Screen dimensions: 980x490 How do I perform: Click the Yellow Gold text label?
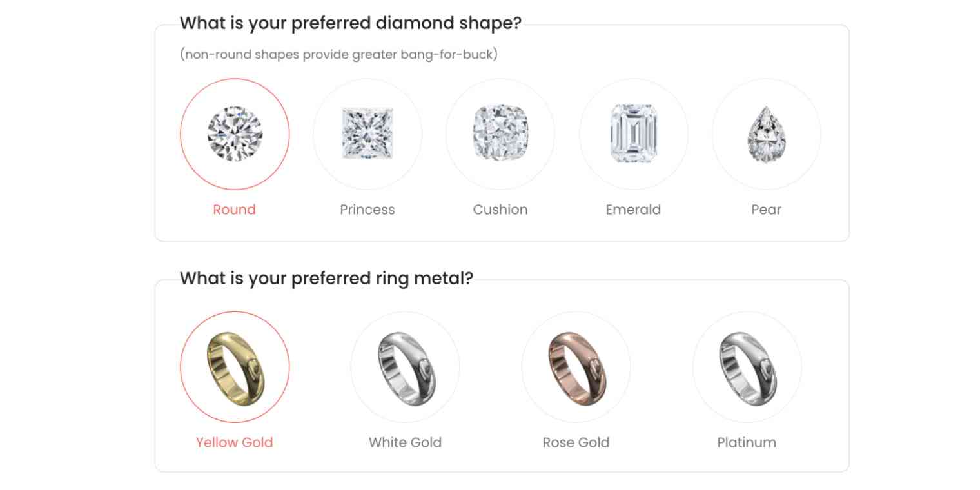pyautogui.click(x=235, y=442)
